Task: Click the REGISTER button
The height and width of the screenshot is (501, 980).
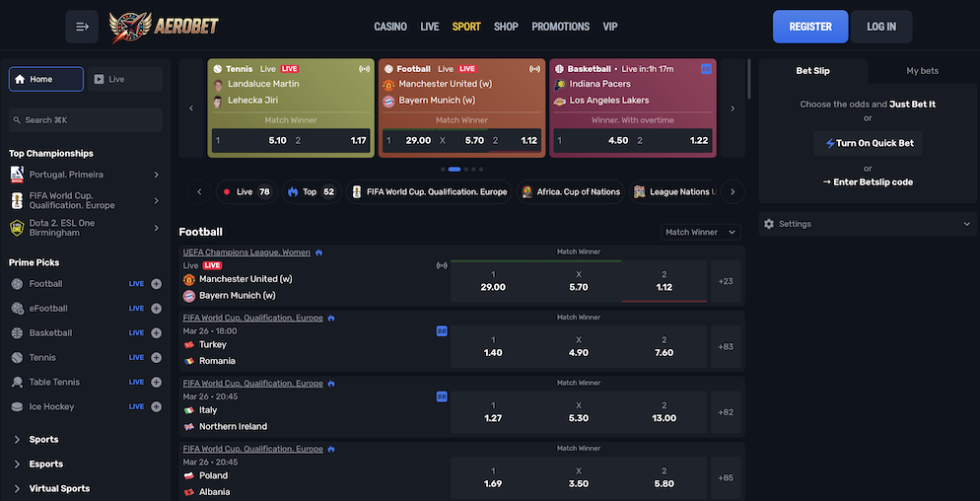Action: pyautogui.click(x=810, y=27)
